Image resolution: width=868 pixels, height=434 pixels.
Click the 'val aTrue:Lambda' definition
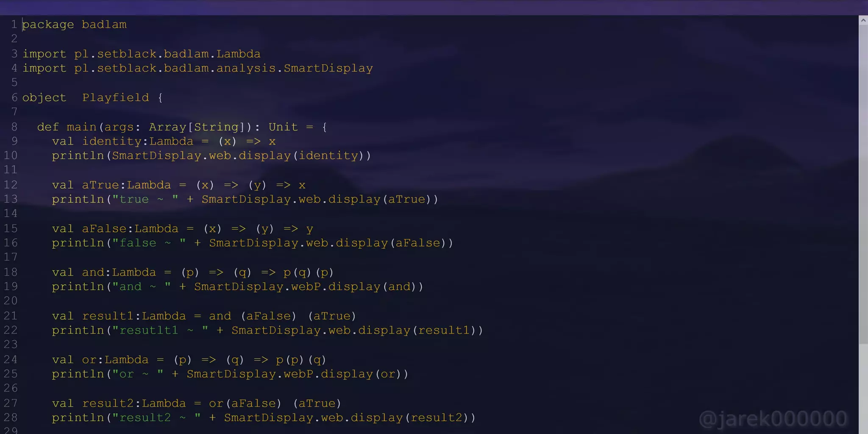click(x=179, y=185)
